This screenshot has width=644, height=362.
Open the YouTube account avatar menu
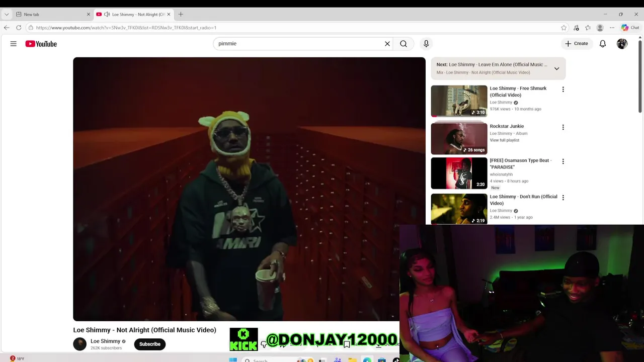pos(622,44)
